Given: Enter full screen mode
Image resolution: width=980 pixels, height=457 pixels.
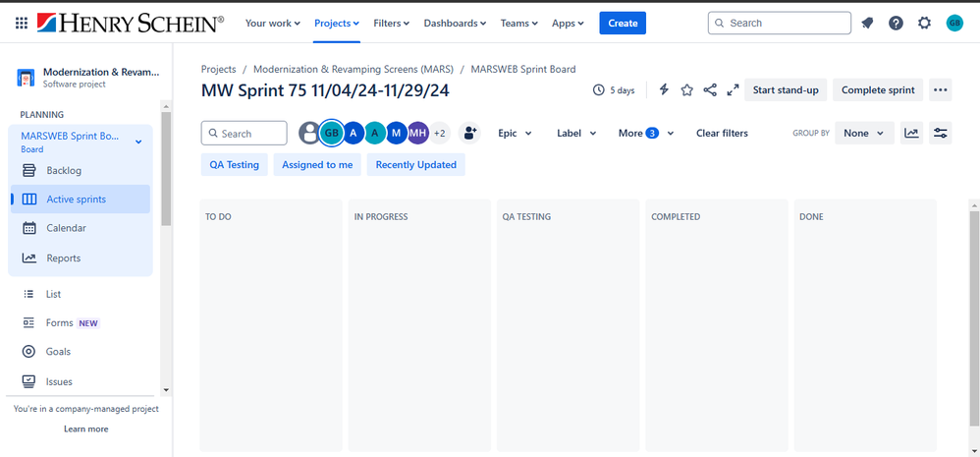Looking at the screenshot, I should tap(733, 90).
